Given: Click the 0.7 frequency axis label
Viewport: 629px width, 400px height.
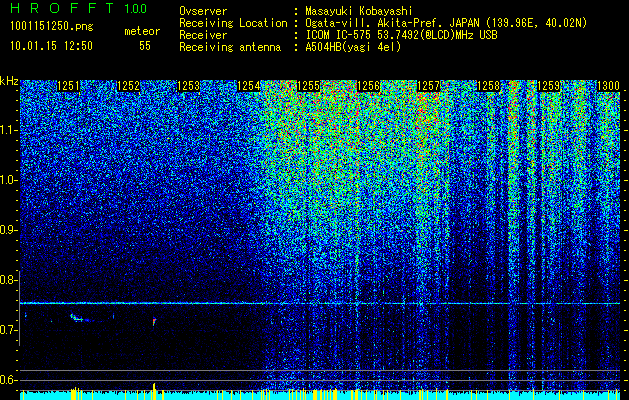Looking at the screenshot, I should (8, 330).
